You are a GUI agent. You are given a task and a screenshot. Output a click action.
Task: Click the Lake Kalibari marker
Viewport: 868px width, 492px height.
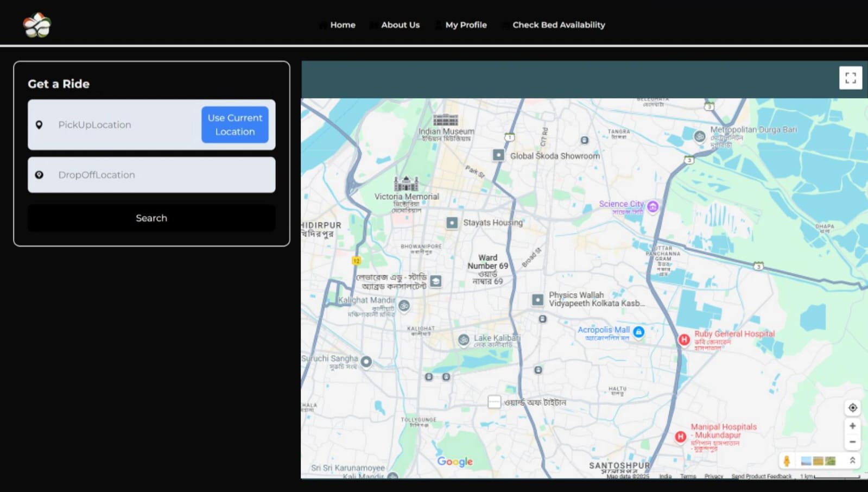coord(464,340)
